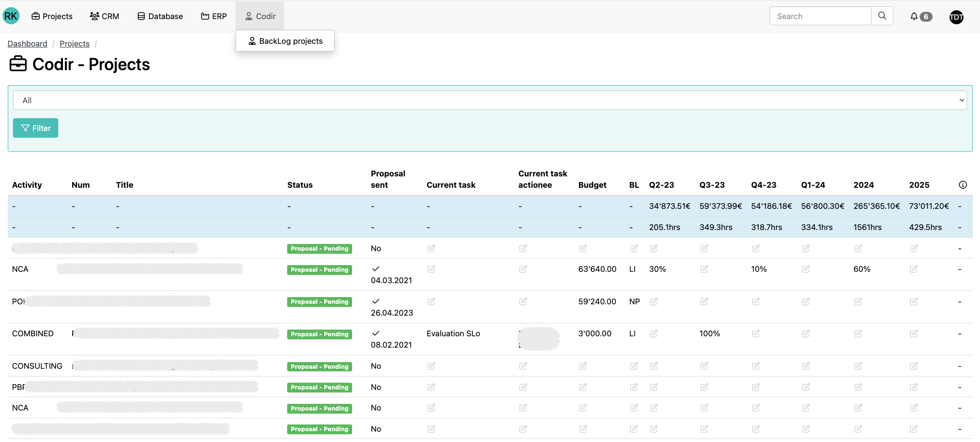Edit current task for NCA 63'640.00 row

[x=431, y=269]
